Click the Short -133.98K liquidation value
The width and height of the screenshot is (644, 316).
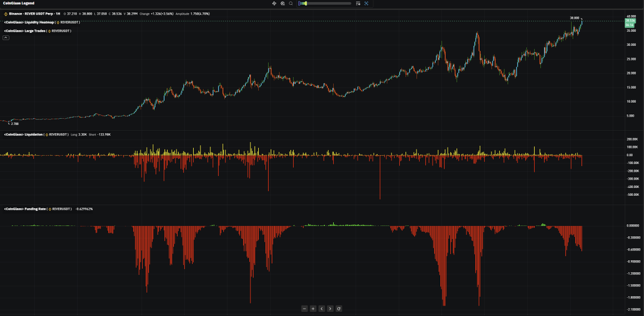[x=99, y=134]
